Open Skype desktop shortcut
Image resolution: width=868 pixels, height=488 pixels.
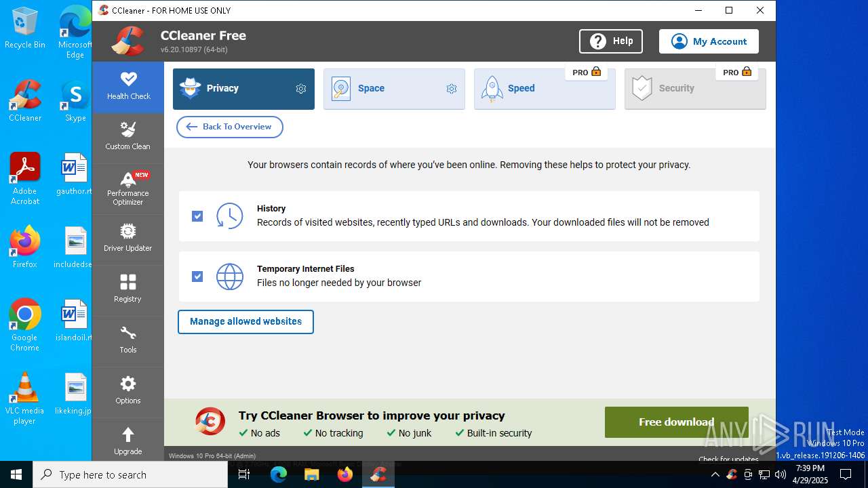[75, 101]
